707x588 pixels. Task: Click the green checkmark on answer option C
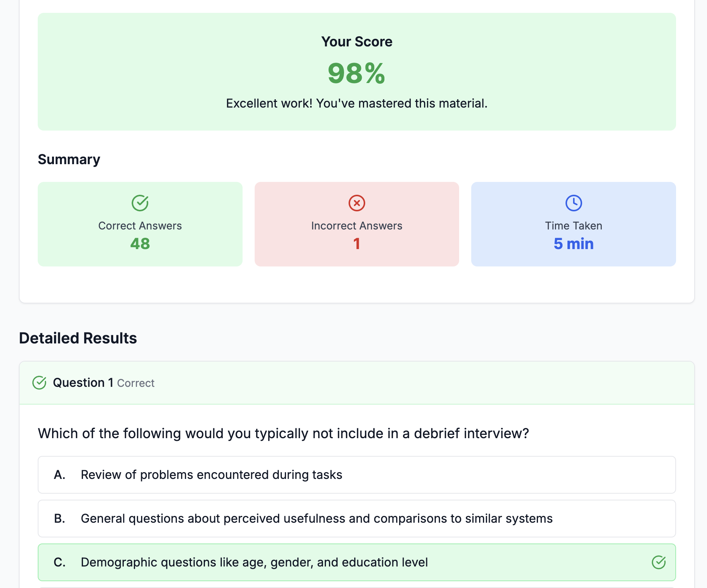point(658,562)
